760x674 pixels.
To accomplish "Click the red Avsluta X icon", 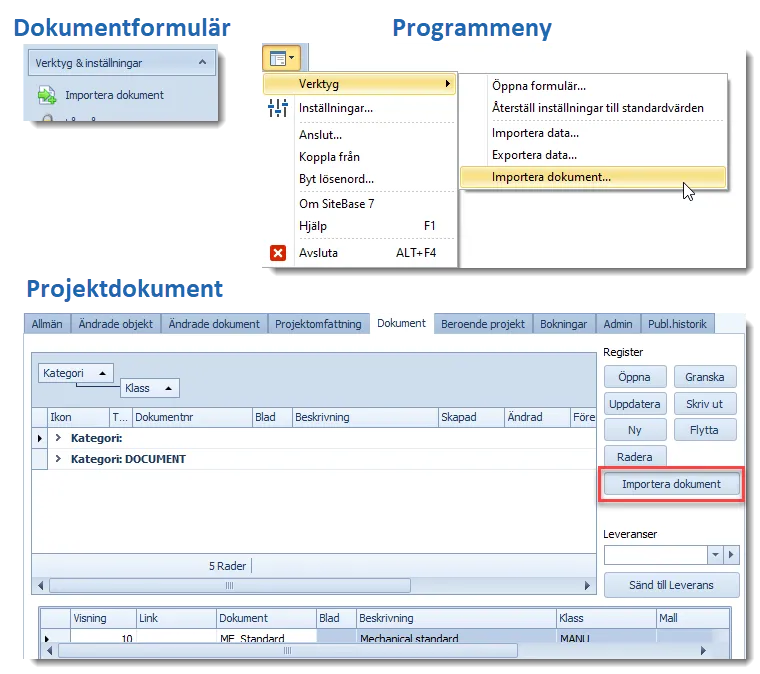I will pos(278,253).
